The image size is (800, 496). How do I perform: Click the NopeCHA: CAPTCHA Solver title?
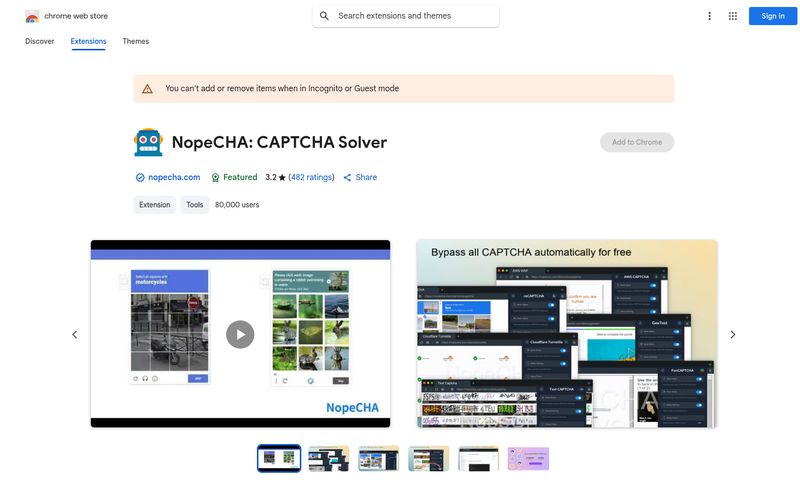279,142
